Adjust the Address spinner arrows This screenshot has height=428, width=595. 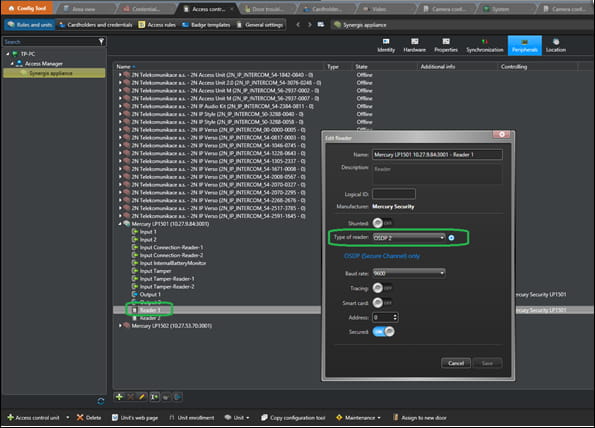point(395,317)
